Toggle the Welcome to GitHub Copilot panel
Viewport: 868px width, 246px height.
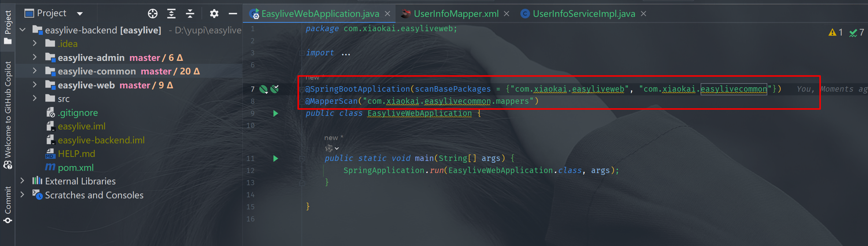(8, 115)
